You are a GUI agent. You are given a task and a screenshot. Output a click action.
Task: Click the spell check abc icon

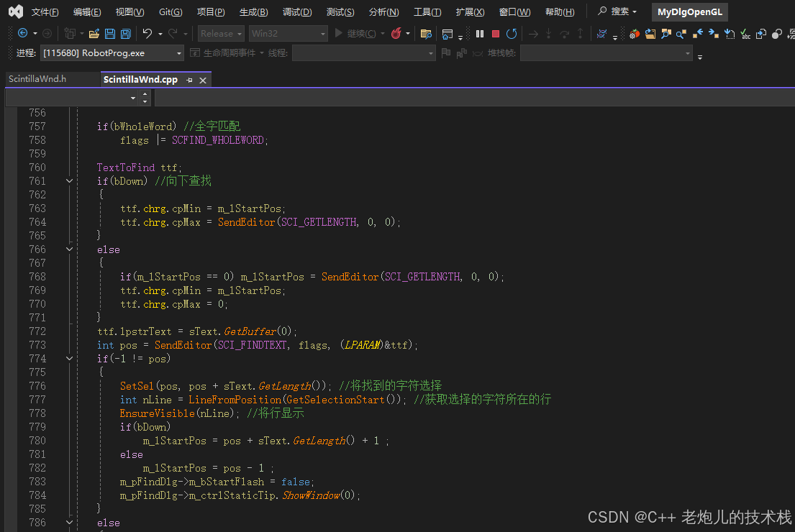click(x=745, y=34)
